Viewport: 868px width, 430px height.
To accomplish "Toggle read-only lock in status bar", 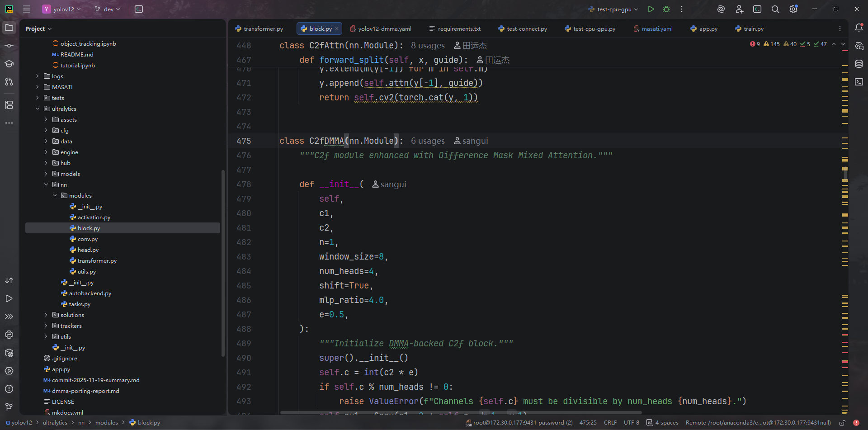I will coord(842,423).
